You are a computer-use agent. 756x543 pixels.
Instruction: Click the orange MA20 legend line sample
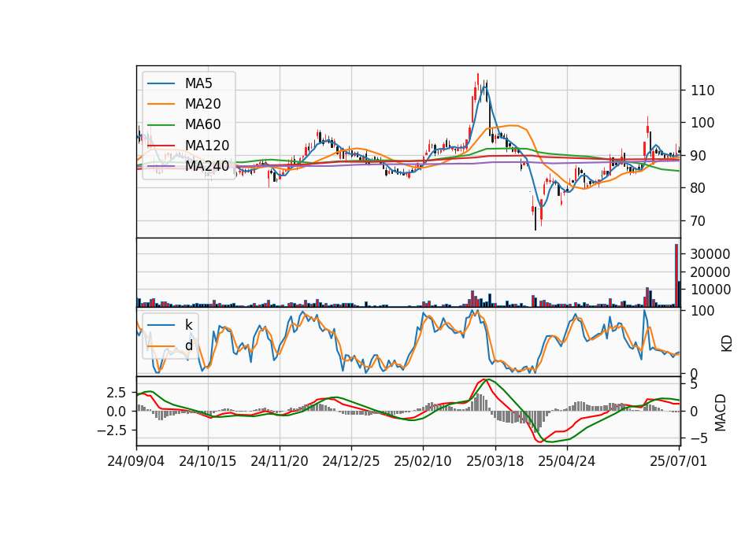pyautogui.click(x=161, y=104)
